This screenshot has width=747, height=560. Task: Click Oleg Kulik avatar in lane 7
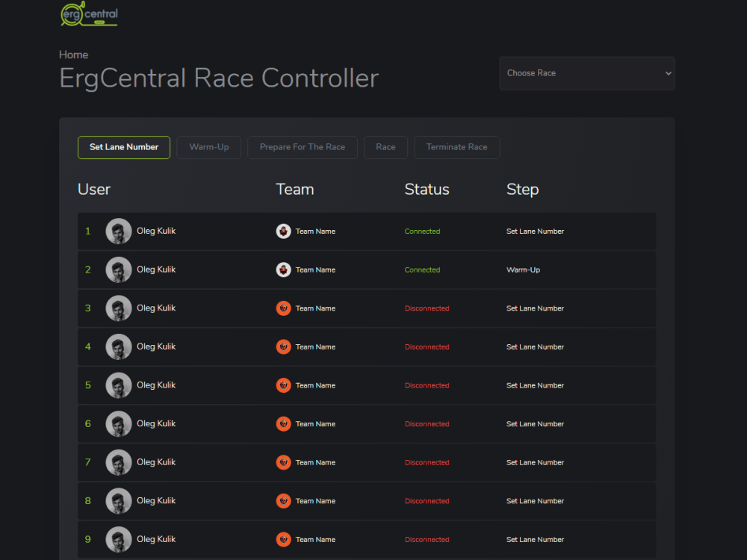point(119,462)
